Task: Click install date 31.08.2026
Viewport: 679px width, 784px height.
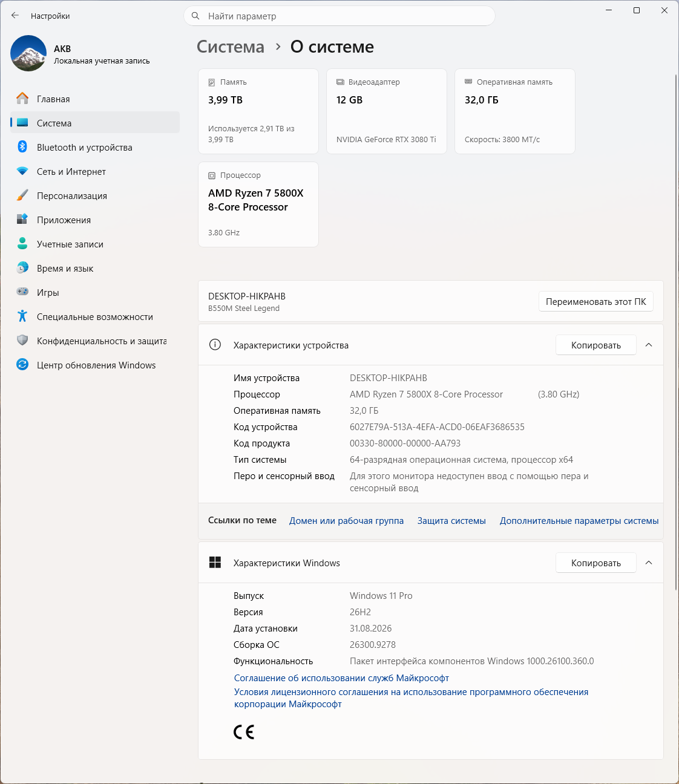Action: coord(371,628)
